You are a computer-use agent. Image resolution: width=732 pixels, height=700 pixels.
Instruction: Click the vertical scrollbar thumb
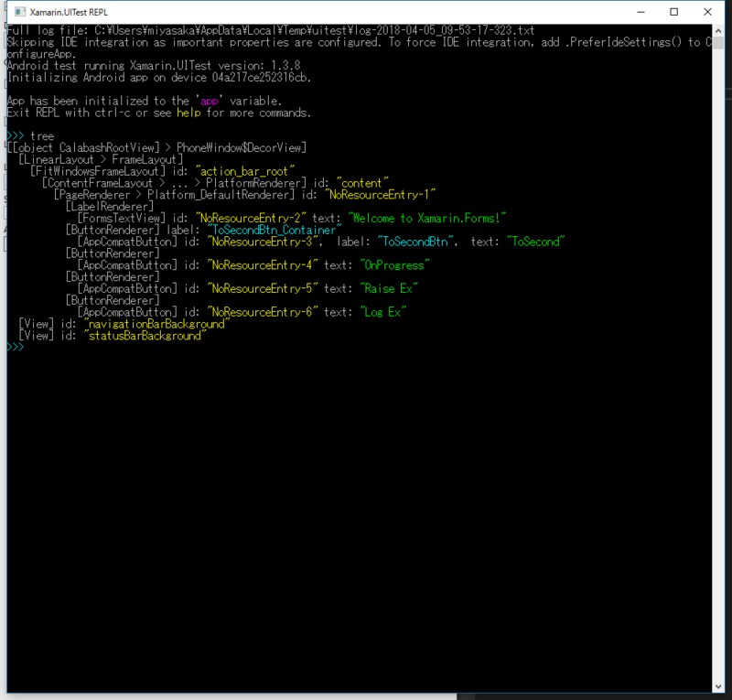[x=718, y=44]
